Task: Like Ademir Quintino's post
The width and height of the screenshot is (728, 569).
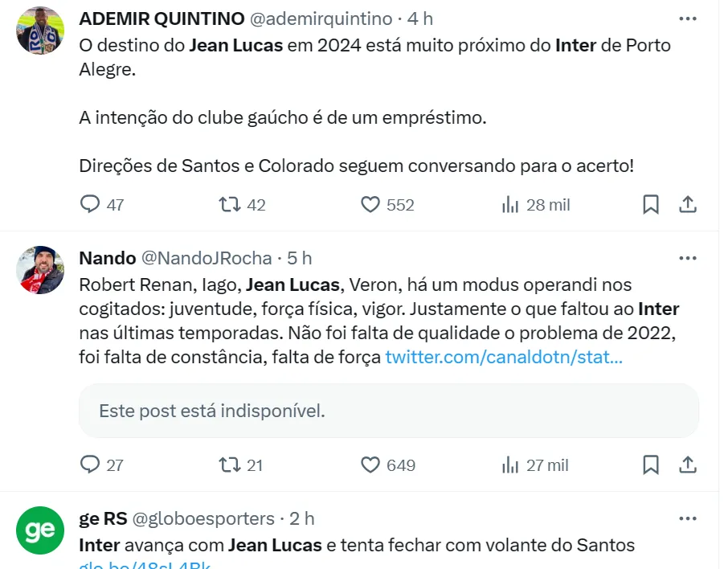Action: 370,205
